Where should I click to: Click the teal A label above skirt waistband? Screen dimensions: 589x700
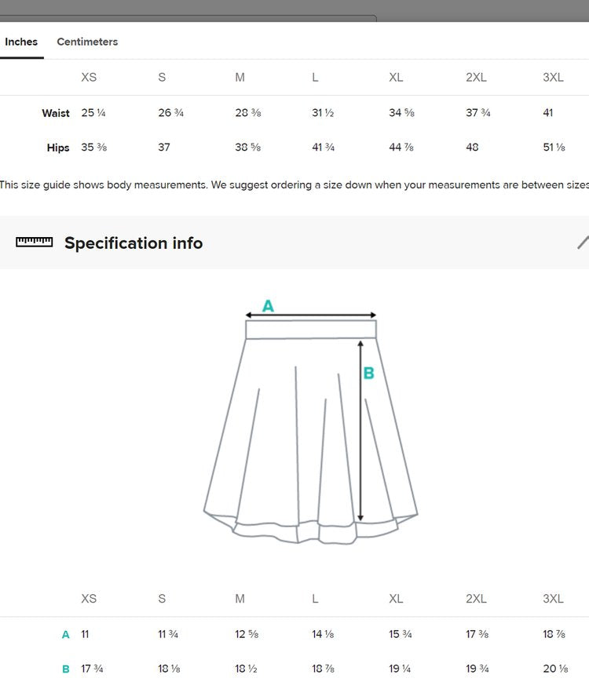(268, 305)
